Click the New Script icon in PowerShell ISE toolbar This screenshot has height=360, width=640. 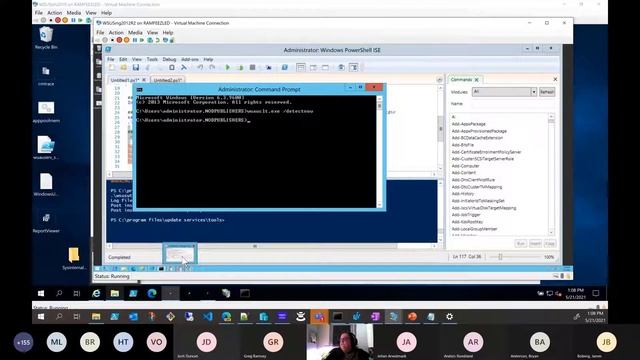pos(112,67)
